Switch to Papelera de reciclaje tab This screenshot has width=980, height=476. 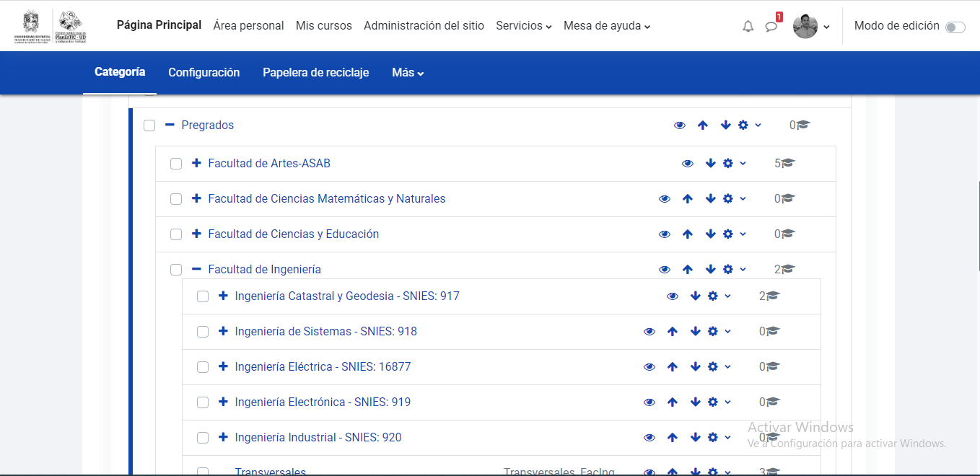[315, 72]
